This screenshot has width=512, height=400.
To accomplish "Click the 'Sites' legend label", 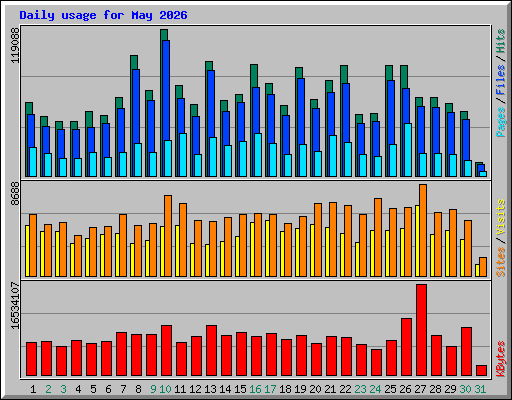I will [x=501, y=262].
